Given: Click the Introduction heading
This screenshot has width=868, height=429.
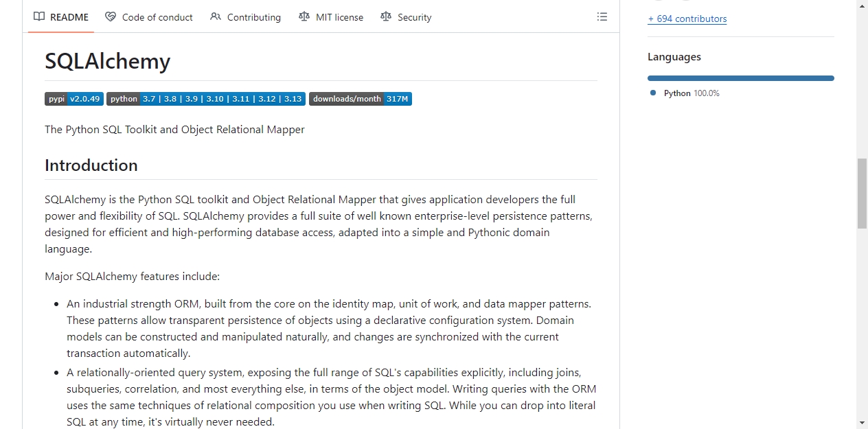Looking at the screenshot, I should pos(91,165).
